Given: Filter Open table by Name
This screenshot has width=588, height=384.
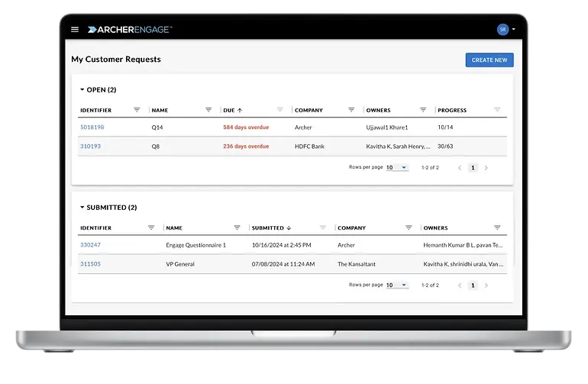Looking at the screenshot, I should (208, 110).
